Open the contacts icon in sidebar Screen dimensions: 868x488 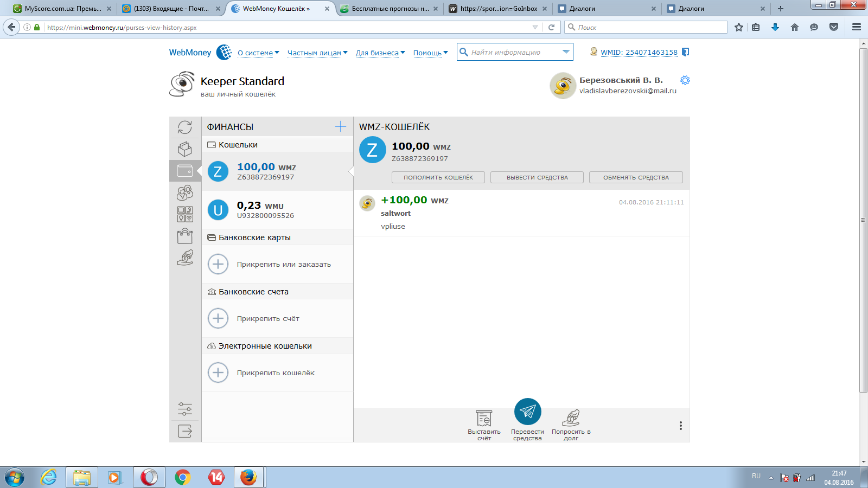click(185, 192)
